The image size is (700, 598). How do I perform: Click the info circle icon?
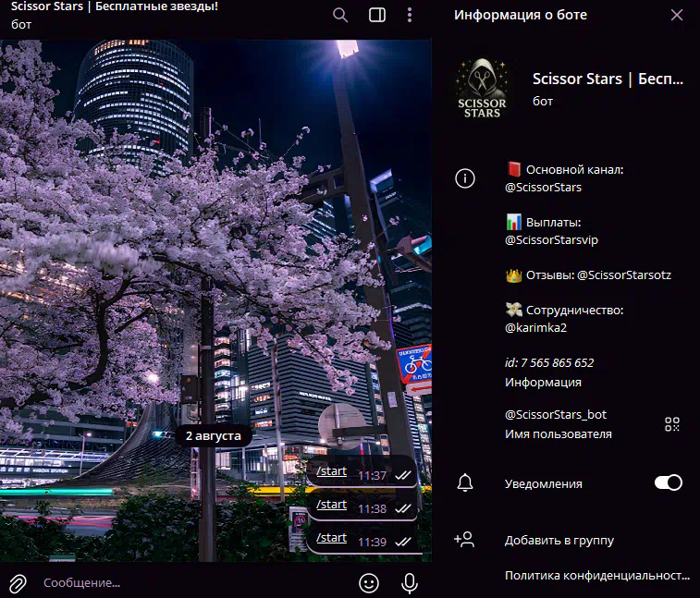click(x=465, y=178)
